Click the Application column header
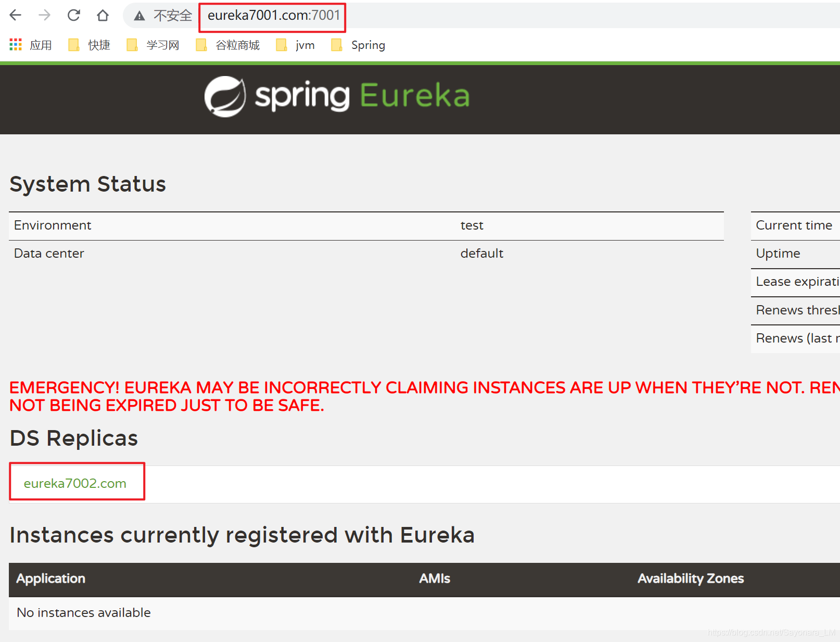 (50, 578)
